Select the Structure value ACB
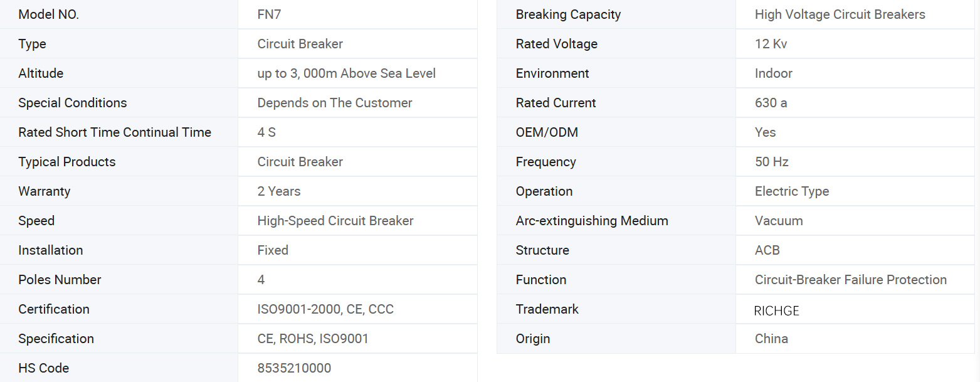 coord(767,250)
